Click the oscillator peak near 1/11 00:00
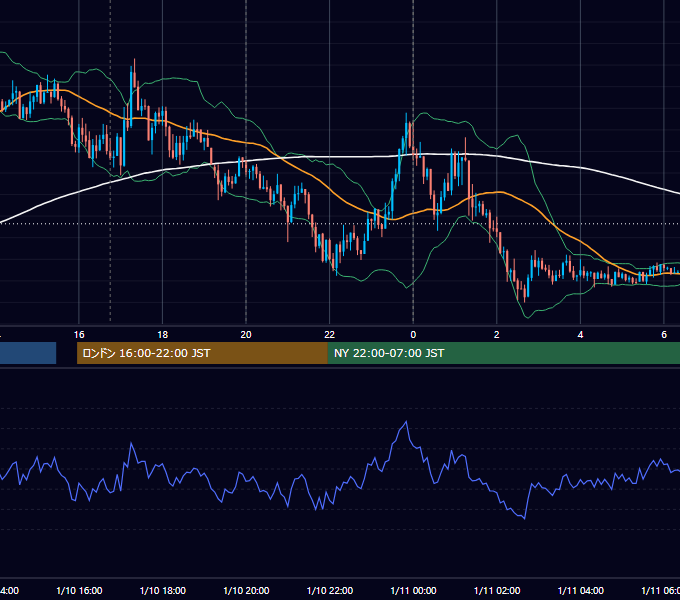This screenshot has width=680, height=600. (x=406, y=421)
